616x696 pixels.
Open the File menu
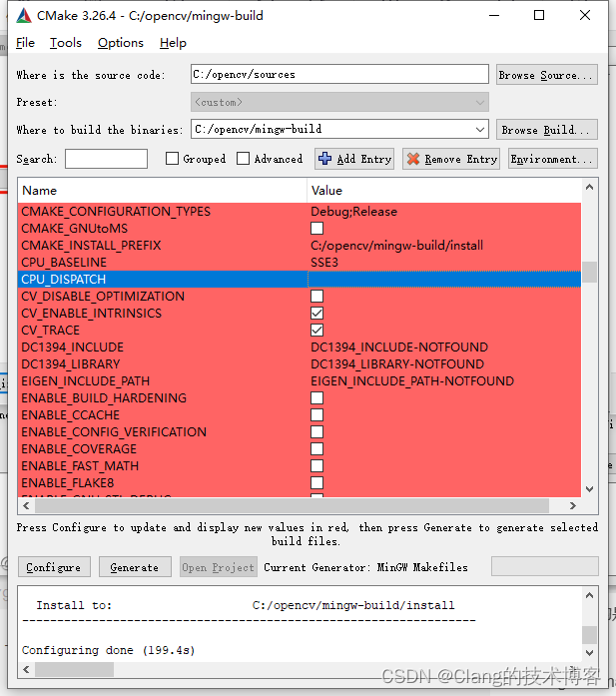pos(25,43)
